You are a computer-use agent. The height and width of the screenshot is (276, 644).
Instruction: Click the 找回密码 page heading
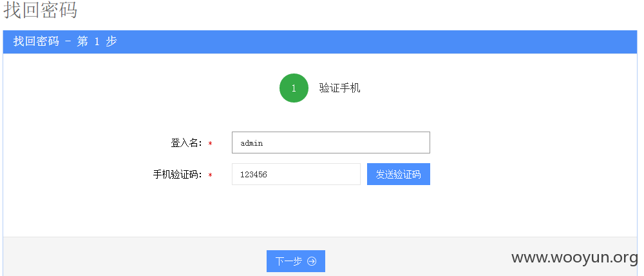click(x=40, y=10)
